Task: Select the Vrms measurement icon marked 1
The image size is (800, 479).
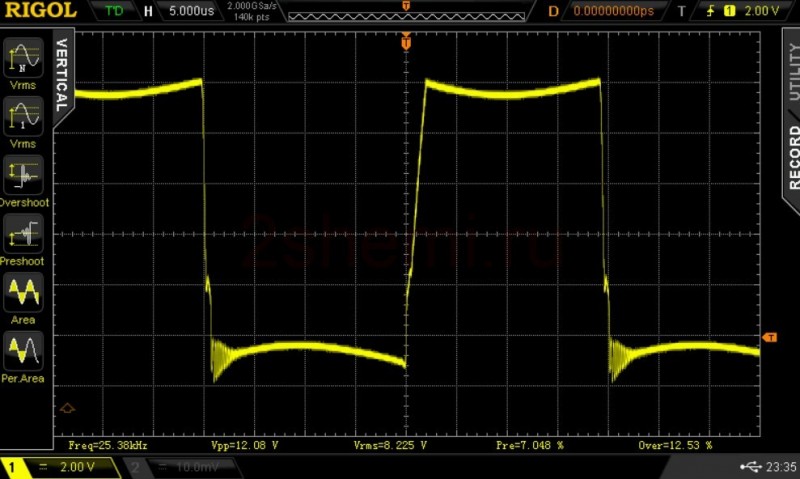Action: click(25, 116)
